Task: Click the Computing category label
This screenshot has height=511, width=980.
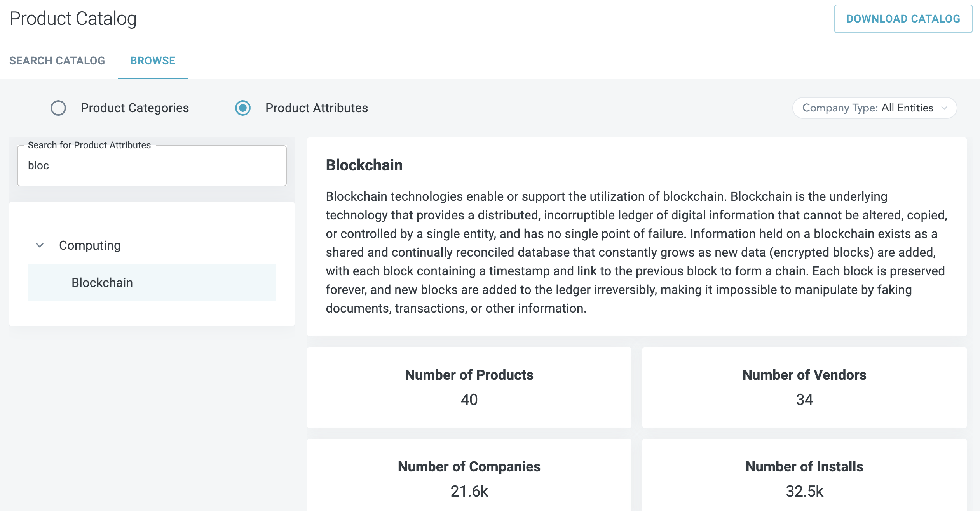Action: click(90, 245)
